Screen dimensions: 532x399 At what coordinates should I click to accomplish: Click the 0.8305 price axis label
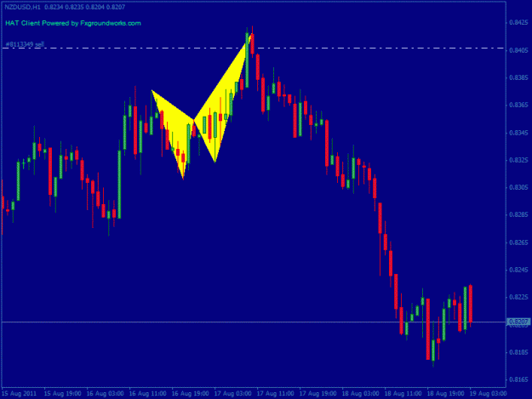point(518,187)
